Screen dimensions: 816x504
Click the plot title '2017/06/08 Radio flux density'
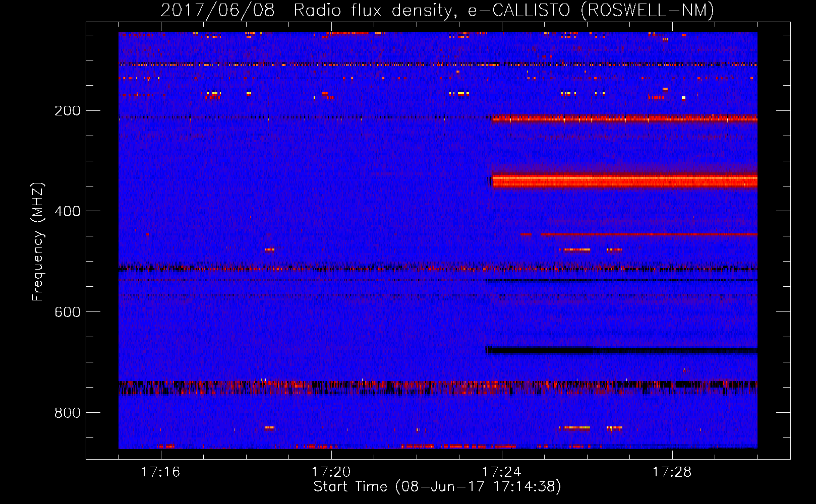click(x=437, y=10)
